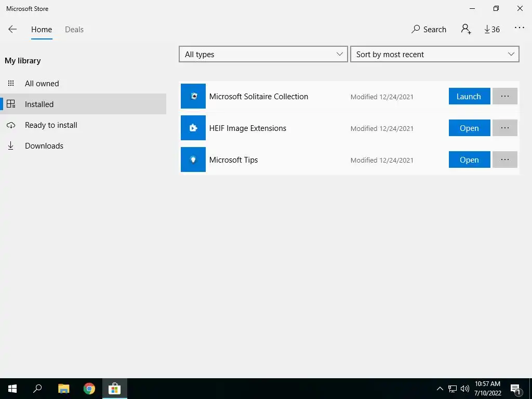Image resolution: width=532 pixels, height=399 pixels.
Task: Open downloads and updates showing 36
Action: pos(492,30)
